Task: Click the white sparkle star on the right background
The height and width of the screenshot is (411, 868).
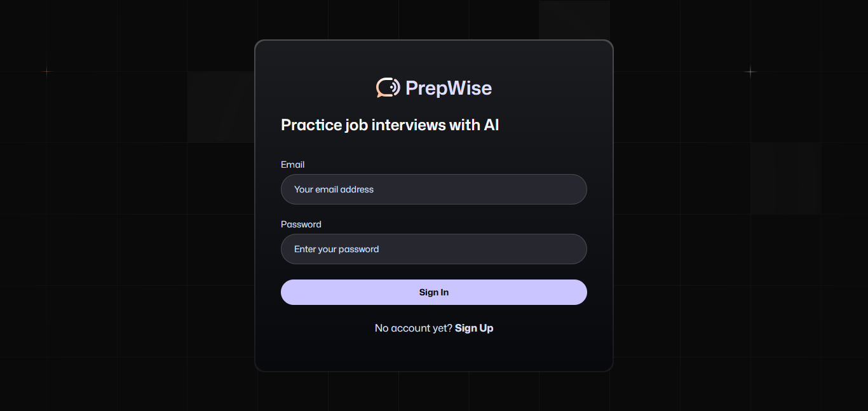Action: (x=750, y=72)
